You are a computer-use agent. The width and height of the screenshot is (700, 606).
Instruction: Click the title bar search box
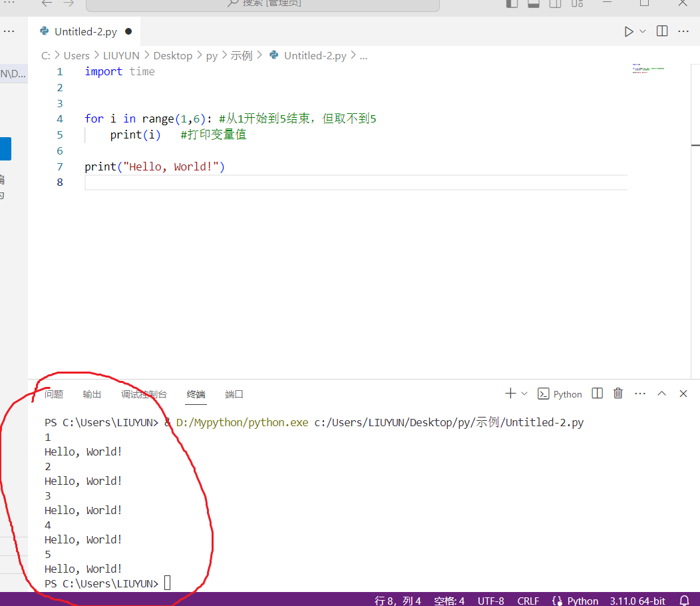tap(262, 5)
